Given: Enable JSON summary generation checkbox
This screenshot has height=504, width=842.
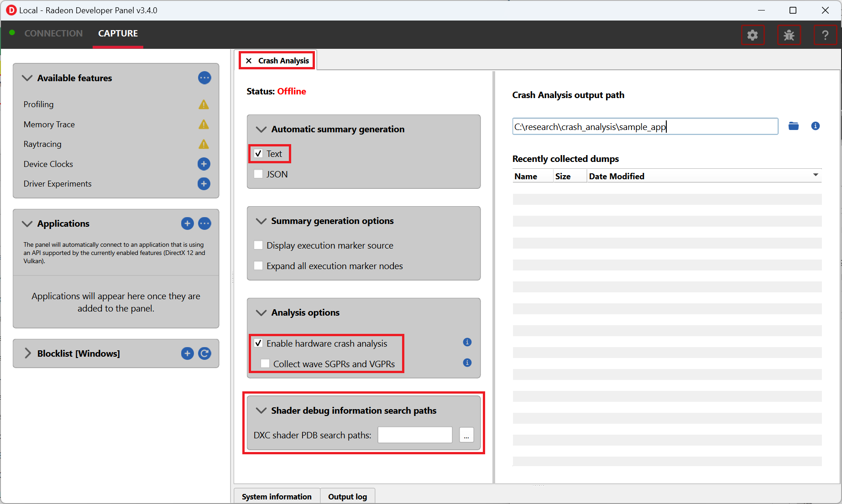Looking at the screenshot, I should 258,174.
